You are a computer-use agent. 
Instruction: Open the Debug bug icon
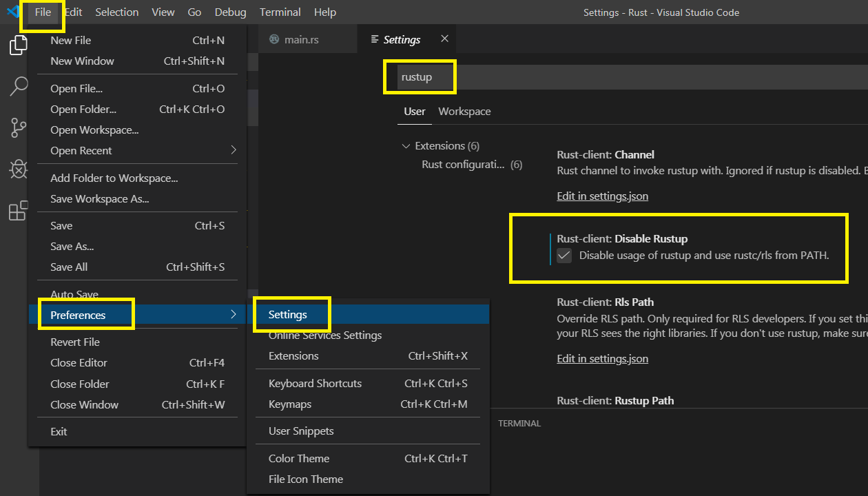coord(18,169)
